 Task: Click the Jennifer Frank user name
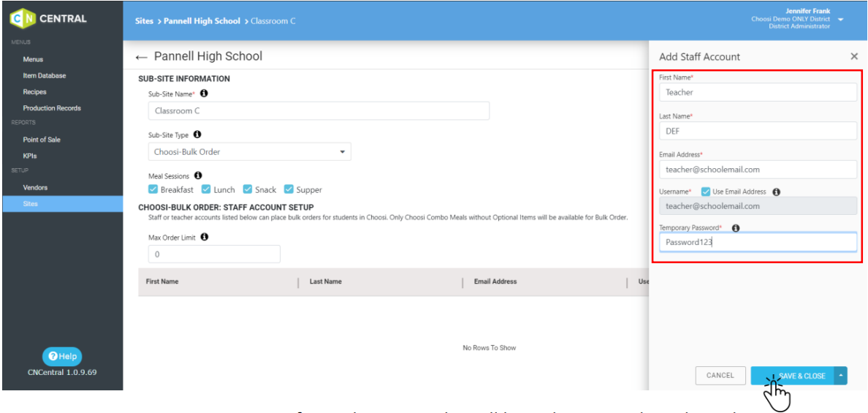808,11
